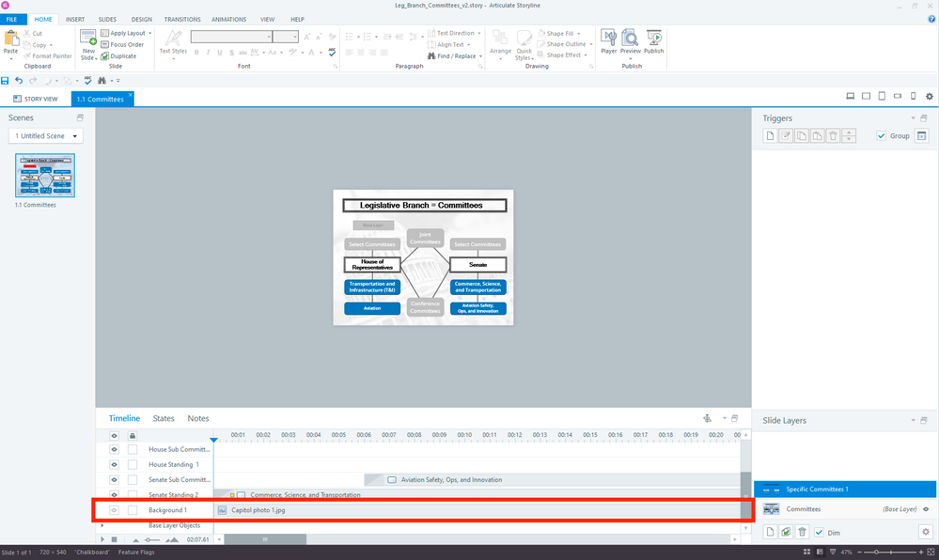Open the INSERT ribbon tab
939x560 pixels.
point(75,19)
